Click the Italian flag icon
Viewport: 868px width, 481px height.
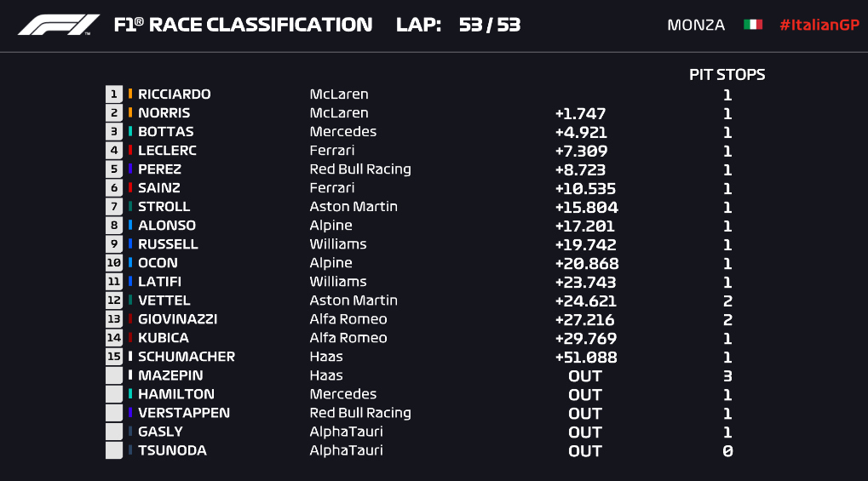tap(752, 25)
